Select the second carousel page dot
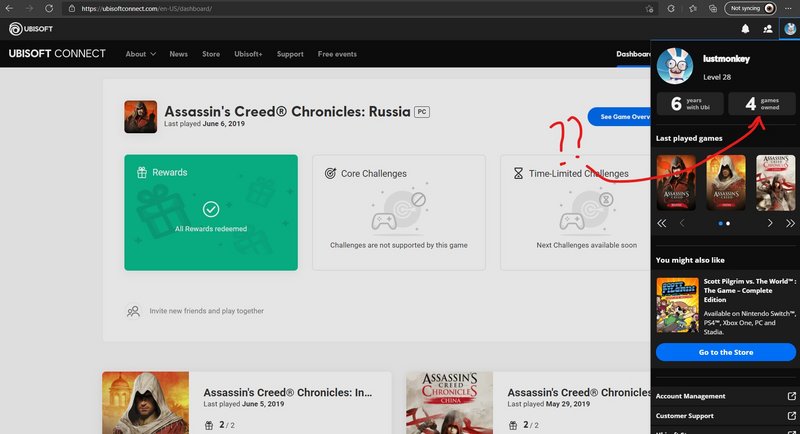The width and height of the screenshot is (800, 434). [728, 223]
